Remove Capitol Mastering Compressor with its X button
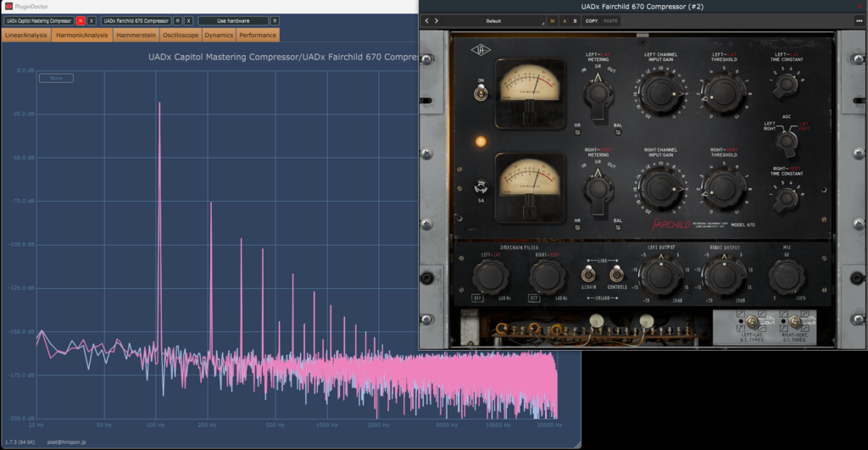The image size is (868, 450). point(92,20)
